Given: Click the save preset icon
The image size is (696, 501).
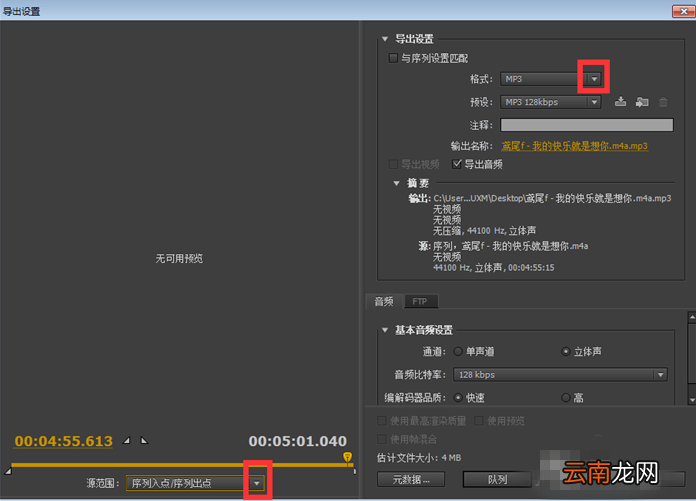Looking at the screenshot, I should [x=621, y=102].
